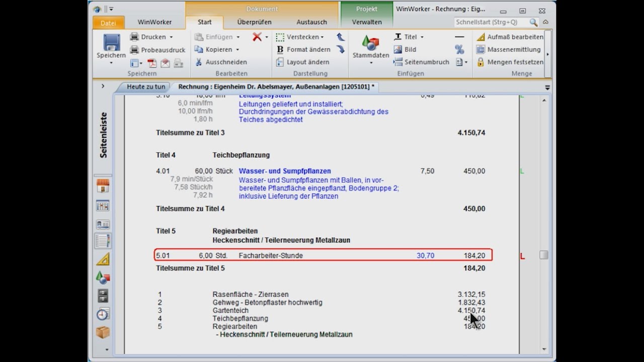Open the Kopieren dropdown arrow
The image size is (644, 362).
[237, 49]
